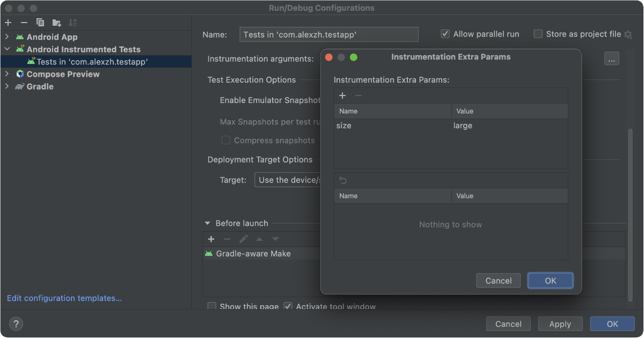
Task: Select Compose Preview in configuration tree
Action: point(63,74)
